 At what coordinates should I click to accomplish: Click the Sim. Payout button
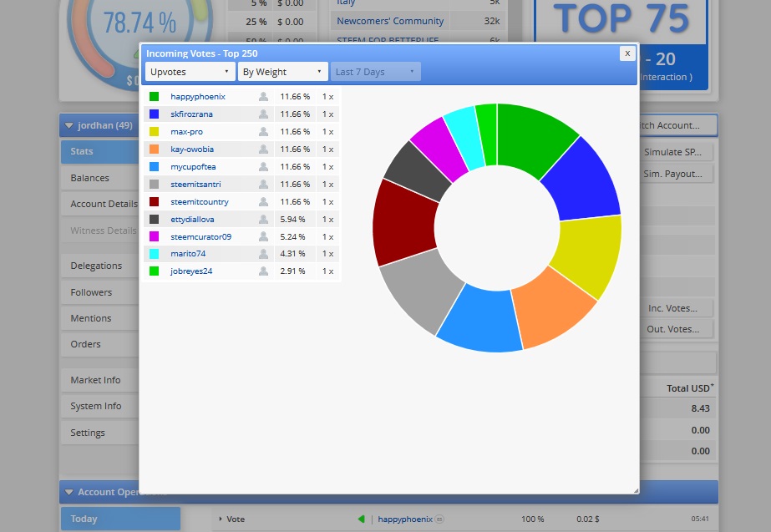(x=676, y=174)
